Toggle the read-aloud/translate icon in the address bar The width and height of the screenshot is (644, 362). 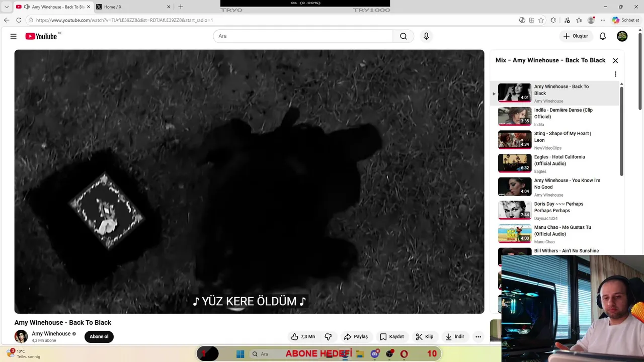point(522,20)
